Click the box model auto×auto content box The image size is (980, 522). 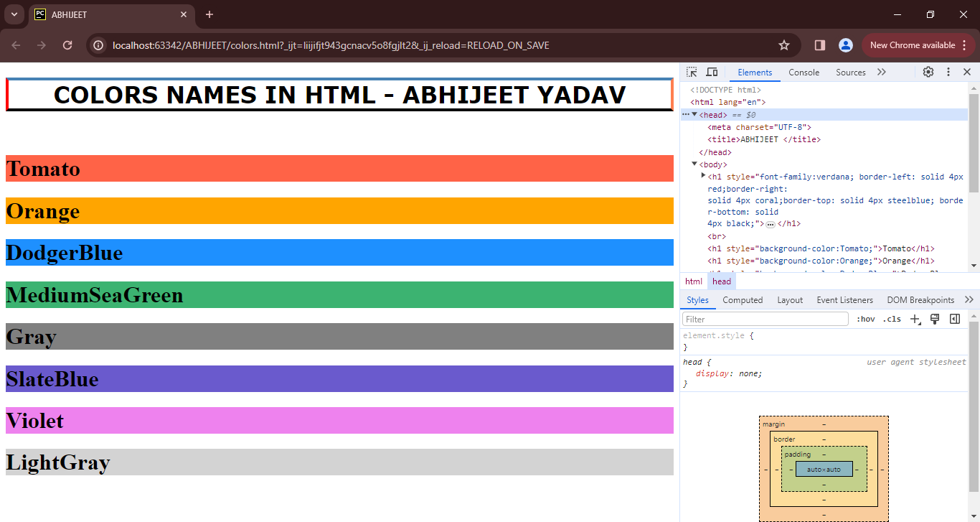point(824,469)
